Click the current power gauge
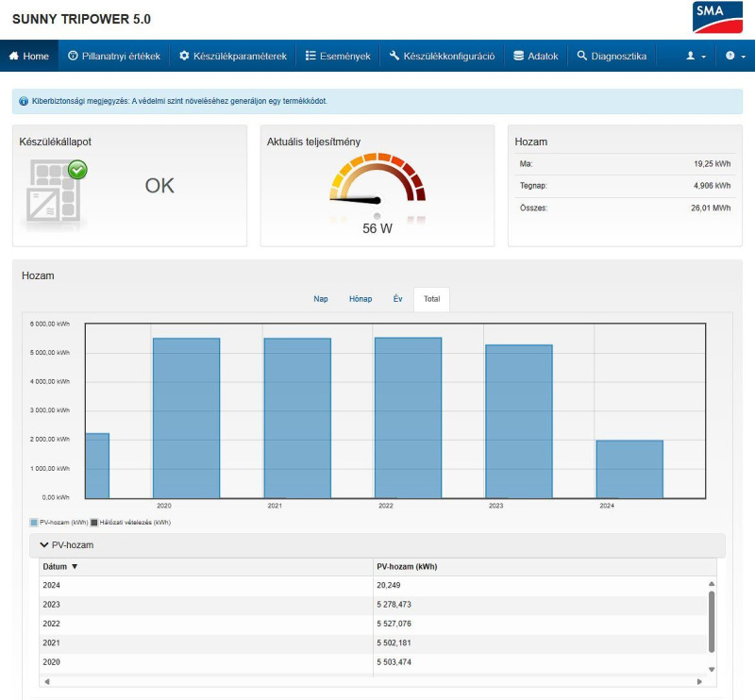755x700 pixels. coord(377,178)
